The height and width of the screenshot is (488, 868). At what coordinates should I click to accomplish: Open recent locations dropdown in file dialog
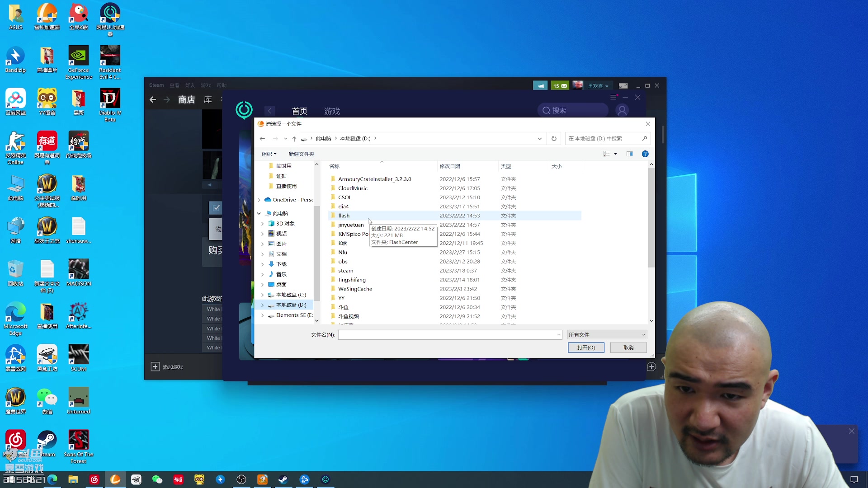pyautogui.click(x=285, y=139)
